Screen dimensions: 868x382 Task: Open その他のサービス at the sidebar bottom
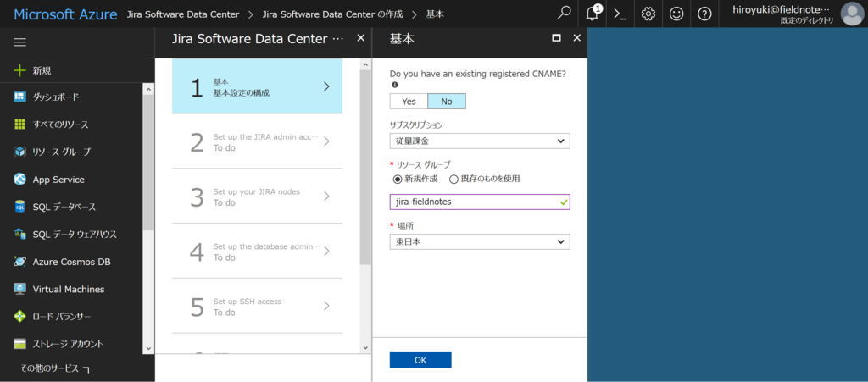(55, 368)
